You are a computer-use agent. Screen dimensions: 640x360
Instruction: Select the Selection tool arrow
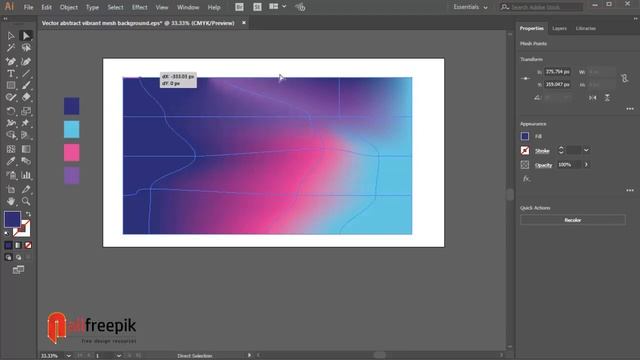(x=11, y=36)
